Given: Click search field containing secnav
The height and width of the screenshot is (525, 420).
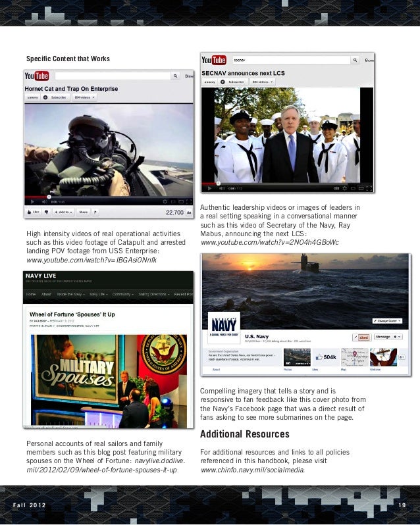Looking at the screenshot, I should (291, 60).
